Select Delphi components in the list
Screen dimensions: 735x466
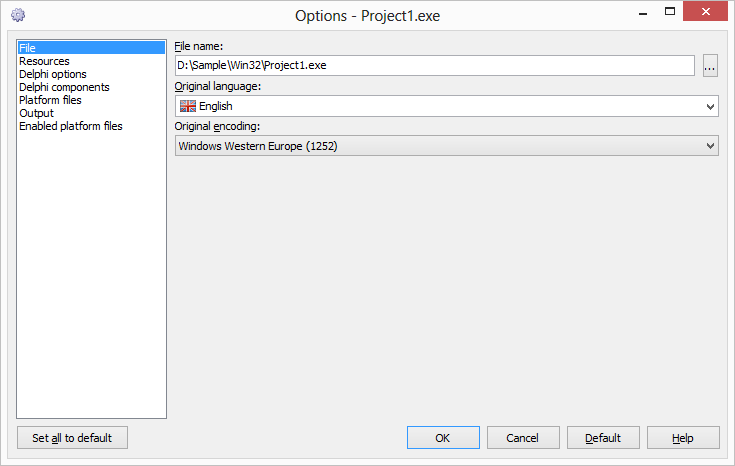point(64,87)
